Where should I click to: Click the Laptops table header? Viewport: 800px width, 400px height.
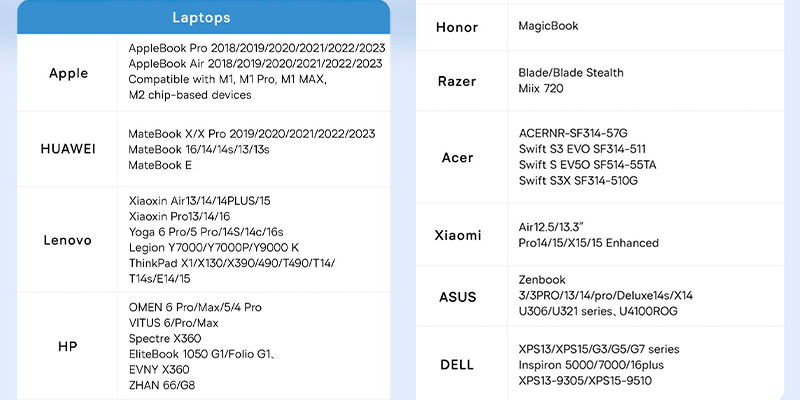[x=201, y=18]
